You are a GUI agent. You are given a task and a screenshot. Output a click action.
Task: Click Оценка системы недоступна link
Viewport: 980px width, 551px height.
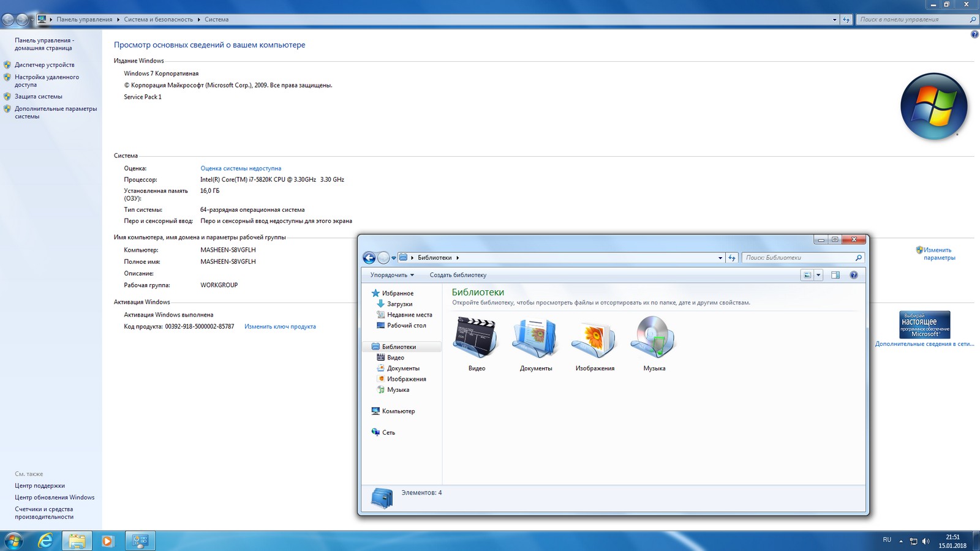pyautogui.click(x=241, y=168)
